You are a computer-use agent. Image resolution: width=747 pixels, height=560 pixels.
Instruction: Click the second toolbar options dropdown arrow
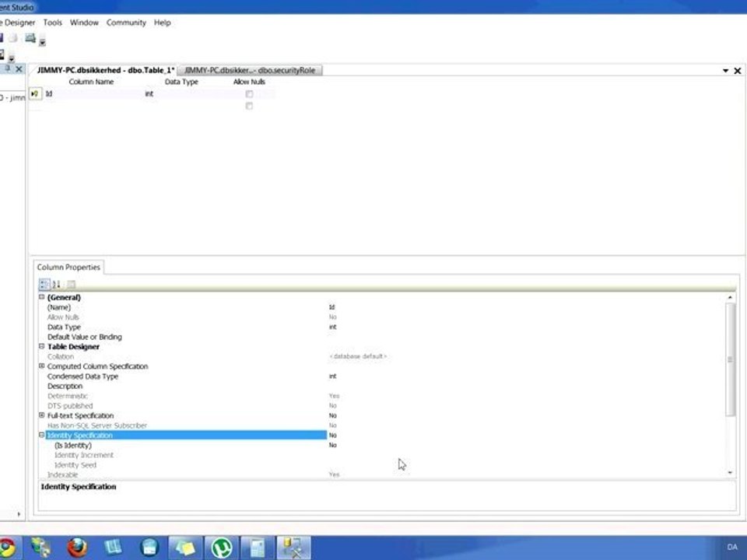coord(12,58)
